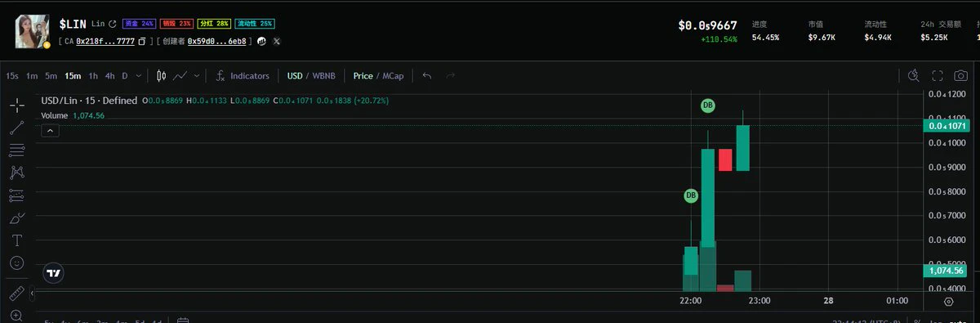Open the emoji icons tool

coord(16,263)
